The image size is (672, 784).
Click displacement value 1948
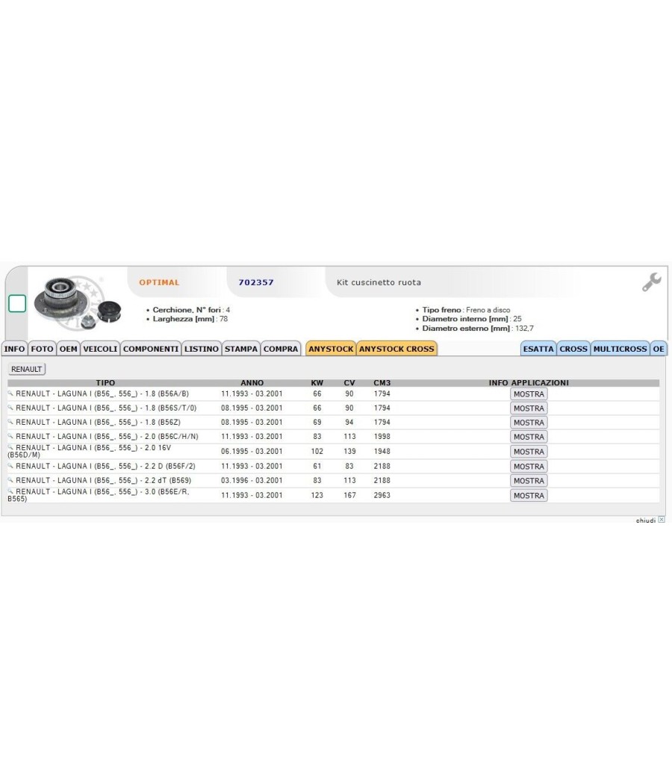point(382,452)
